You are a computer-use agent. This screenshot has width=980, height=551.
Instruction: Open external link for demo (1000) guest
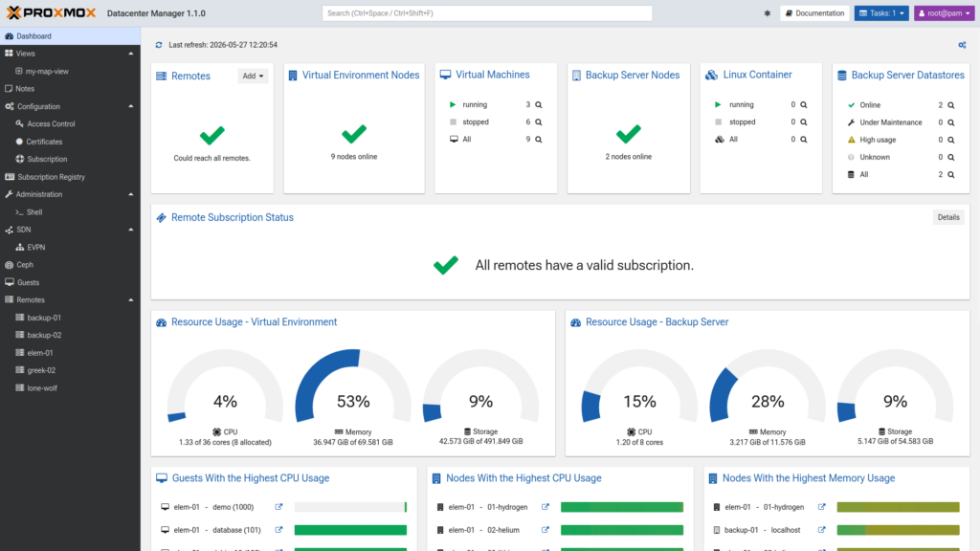coord(278,507)
